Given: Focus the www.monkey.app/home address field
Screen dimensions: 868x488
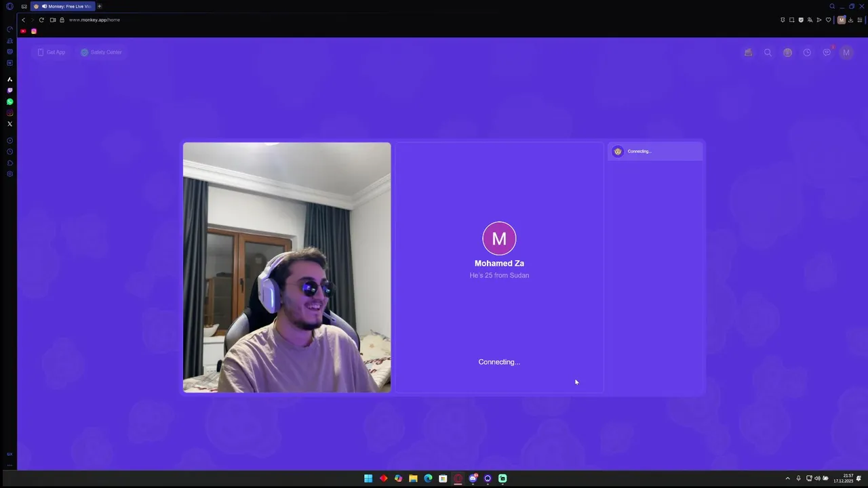Looking at the screenshot, I should (x=94, y=20).
